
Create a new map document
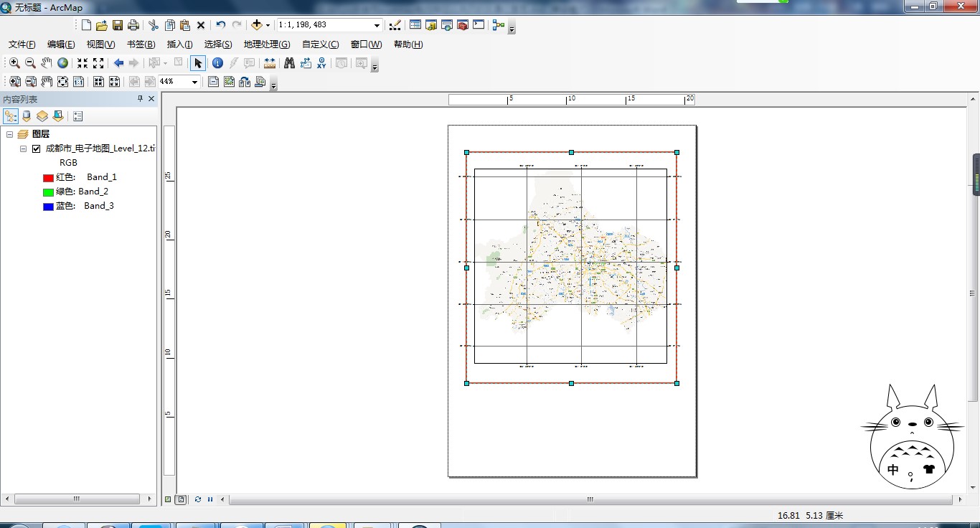[86, 25]
